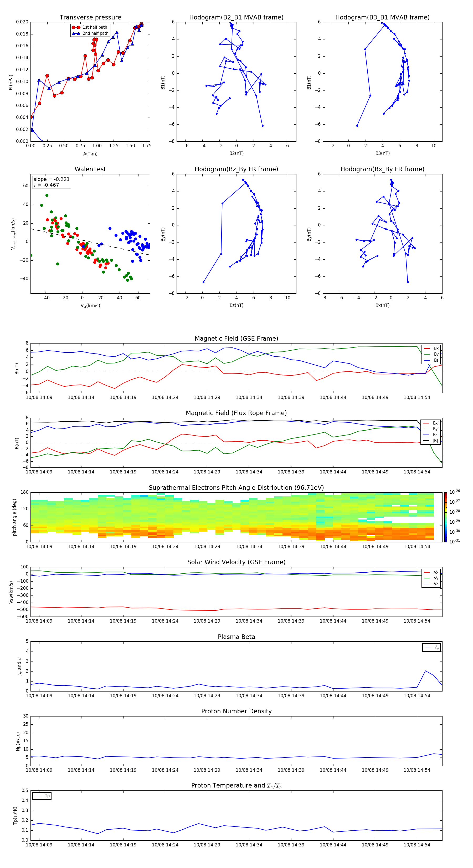The image size is (473, 868).
Task: Click the "Hodogram(Bz_By FR frame)" title
Action: (x=236, y=169)
